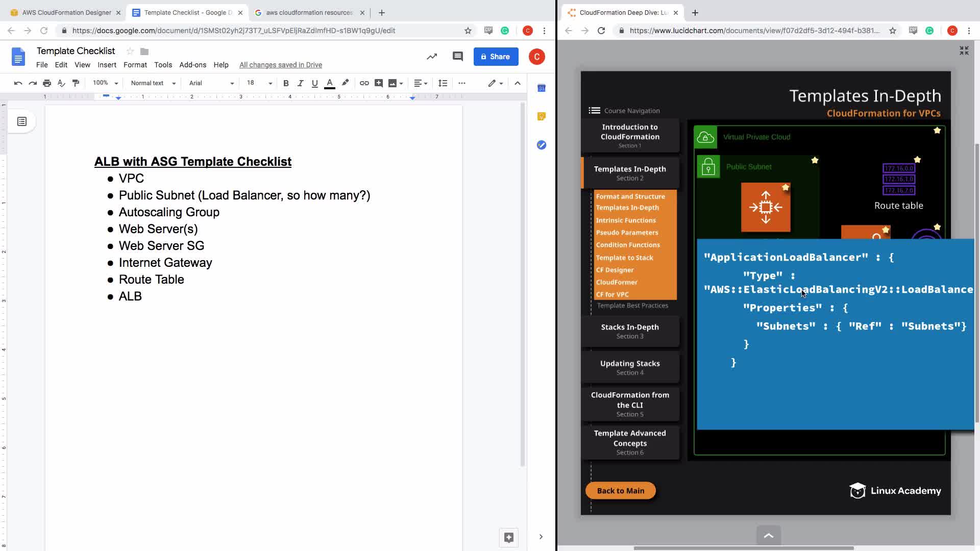Open the comment history icon
The image size is (980, 551).
(x=457, y=57)
